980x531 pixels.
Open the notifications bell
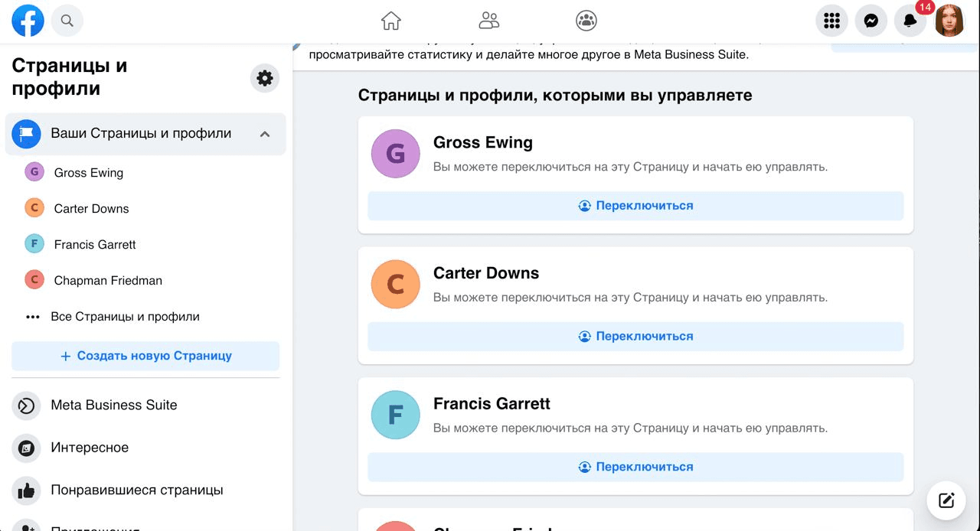click(x=910, y=21)
